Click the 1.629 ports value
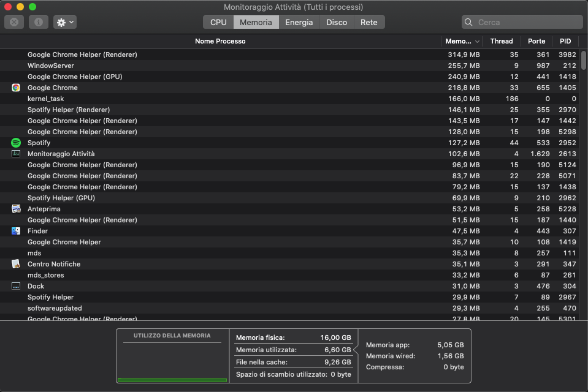 pyautogui.click(x=540, y=154)
